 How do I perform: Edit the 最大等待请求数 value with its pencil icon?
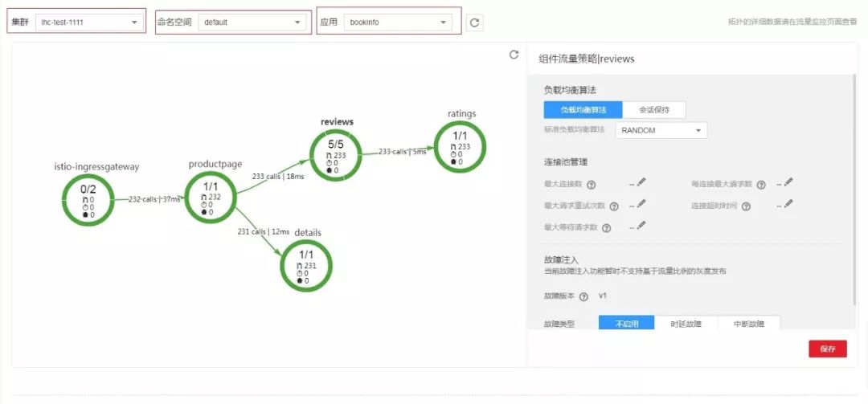coord(641,225)
